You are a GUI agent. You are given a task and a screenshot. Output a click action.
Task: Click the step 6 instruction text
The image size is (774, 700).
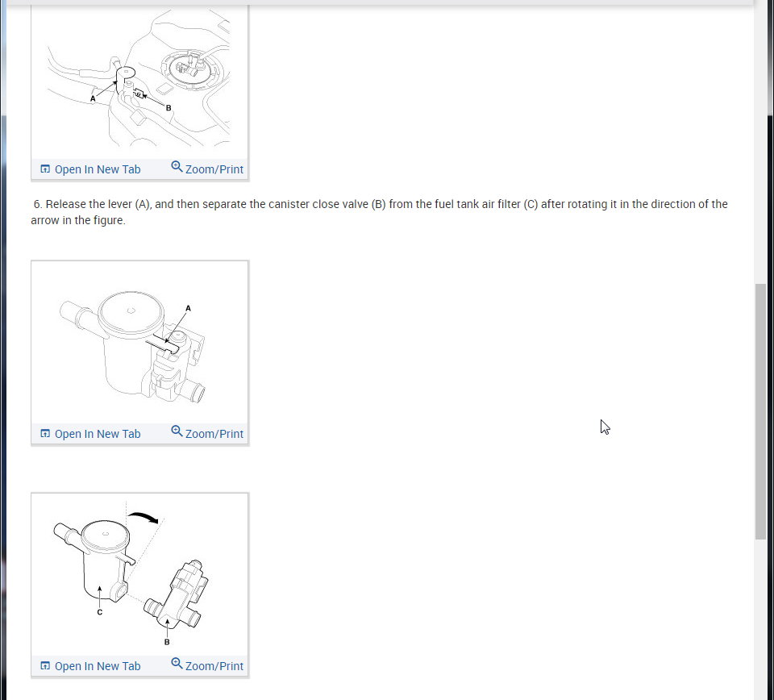pos(379,212)
